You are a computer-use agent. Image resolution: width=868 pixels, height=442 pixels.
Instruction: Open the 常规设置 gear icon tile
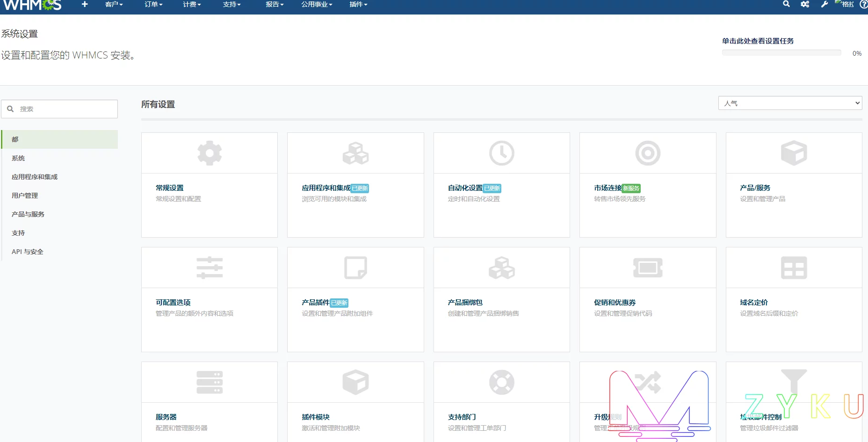(x=210, y=153)
